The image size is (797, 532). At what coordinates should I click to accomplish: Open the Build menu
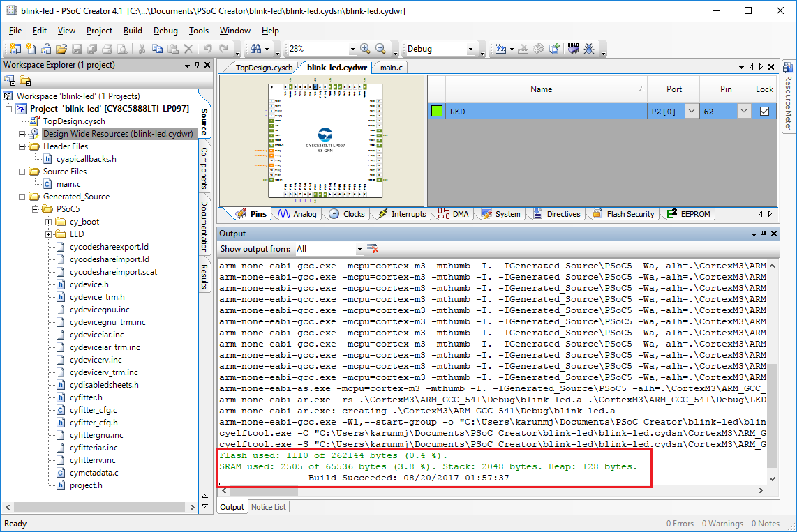(133, 31)
